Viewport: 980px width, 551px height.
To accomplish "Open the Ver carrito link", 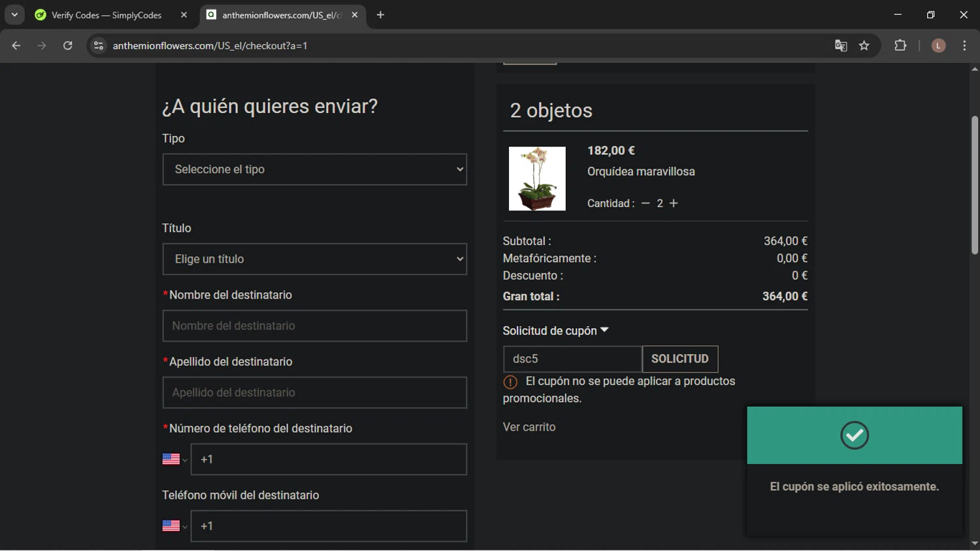I will coord(529,427).
